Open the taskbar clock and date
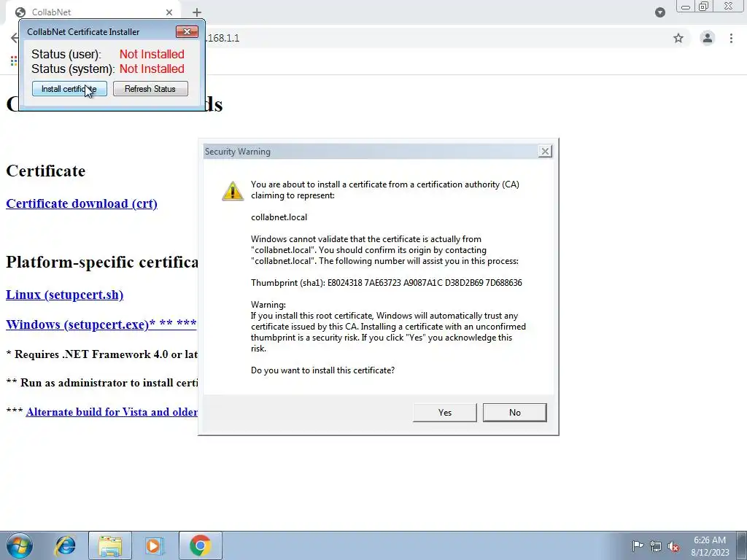 (710, 546)
